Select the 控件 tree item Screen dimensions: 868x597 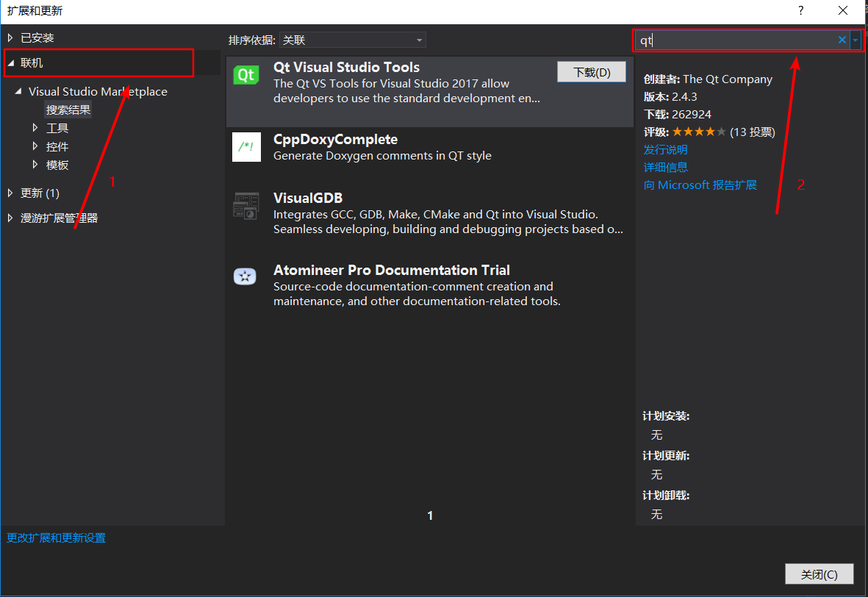pos(57,147)
